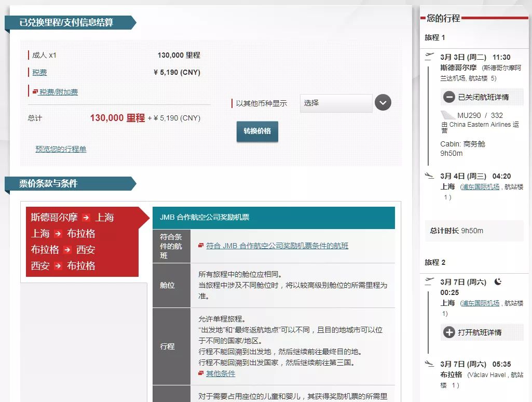
Task: Click the departure plane icon in 旅程 1
Action: (429, 56)
